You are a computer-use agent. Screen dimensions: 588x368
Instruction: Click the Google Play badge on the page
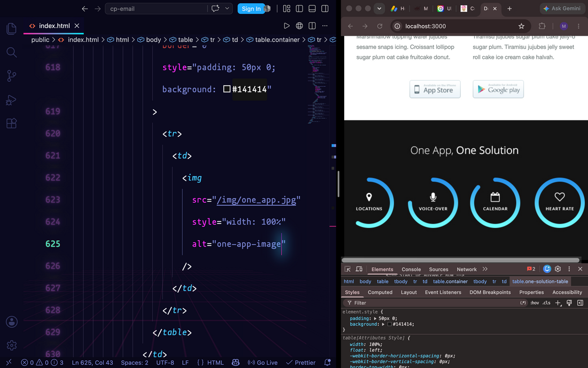[x=498, y=89]
